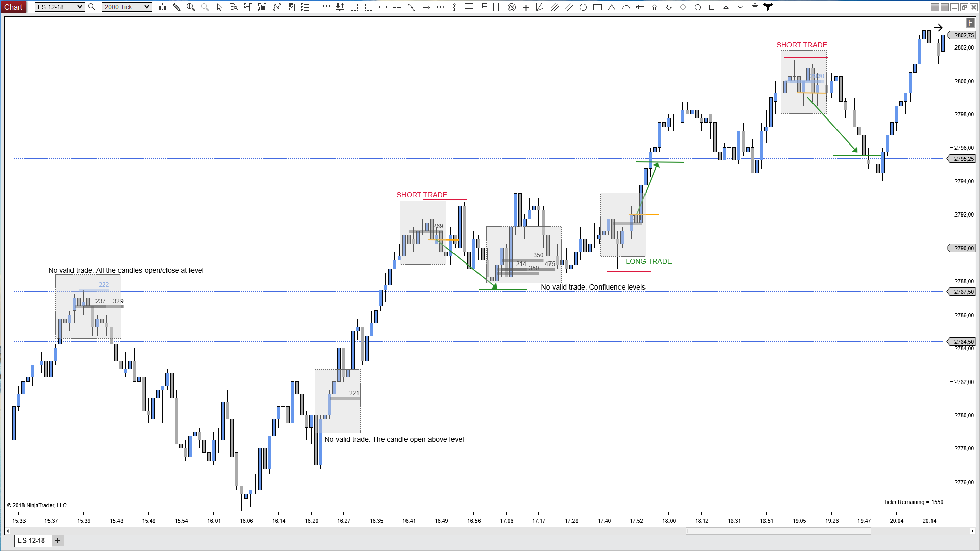Select the arrow up marker tool

click(655, 7)
